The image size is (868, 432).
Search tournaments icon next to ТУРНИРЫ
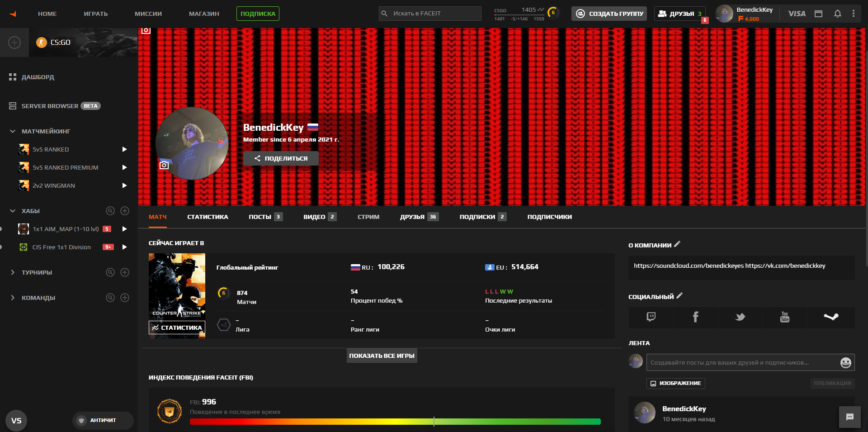[x=110, y=272]
